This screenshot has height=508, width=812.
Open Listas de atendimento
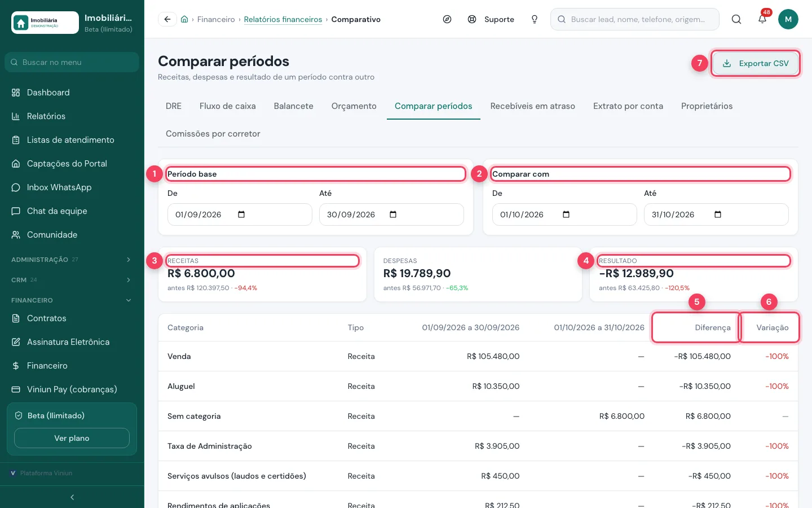pos(72,140)
